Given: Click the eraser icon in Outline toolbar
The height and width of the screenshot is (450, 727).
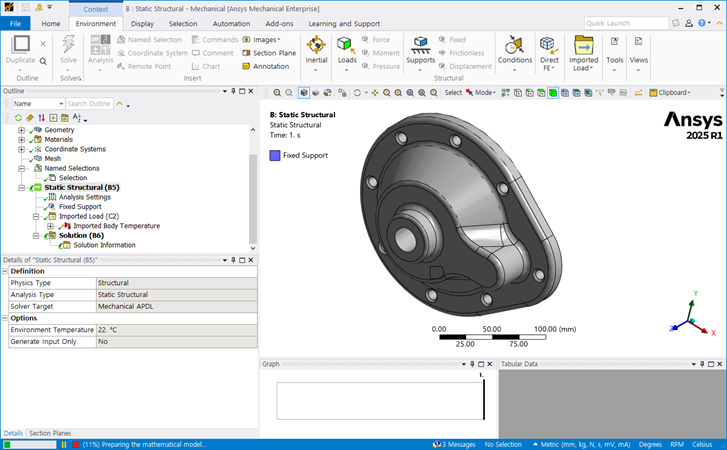Looking at the screenshot, I should pos(30,118).
